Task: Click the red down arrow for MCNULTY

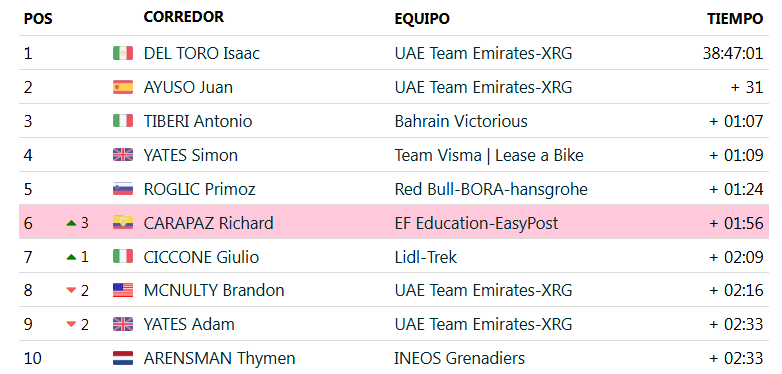Action: [x=71, y=291]
